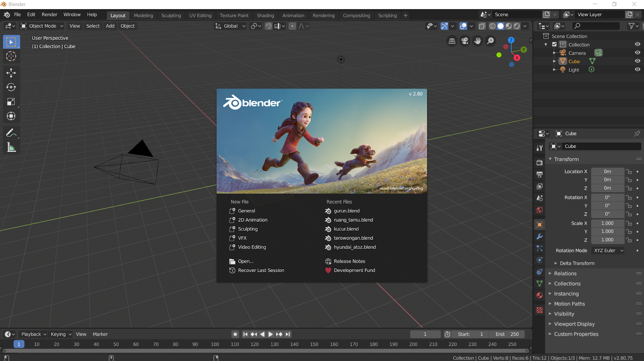Open the Texture properties checker tab
The height and width of the screenshot is (361, 644).
(540, 310)
